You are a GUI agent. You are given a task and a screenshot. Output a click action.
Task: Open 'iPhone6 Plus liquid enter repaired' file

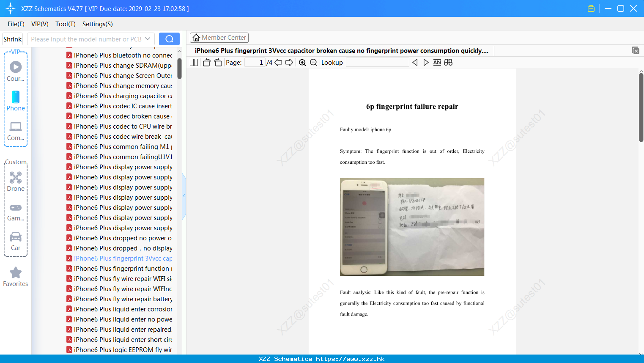pos(119,330)
